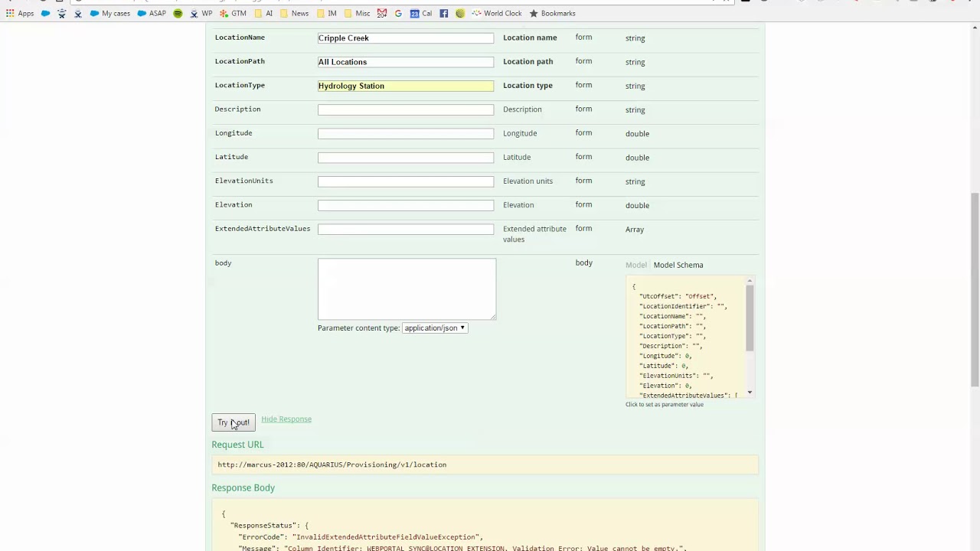The image size is (980, 551).
Task: Open the My cases bookmark
Action: click(109, 13)
